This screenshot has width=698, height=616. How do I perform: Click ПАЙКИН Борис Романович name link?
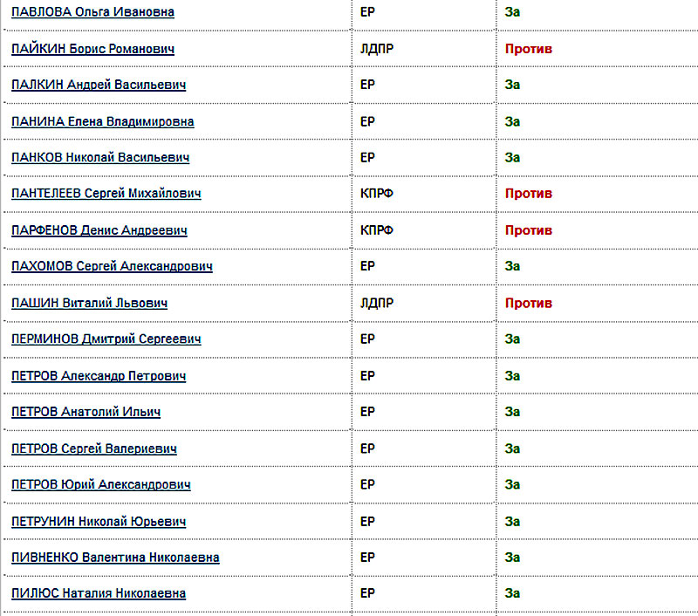tap(92, 49)
